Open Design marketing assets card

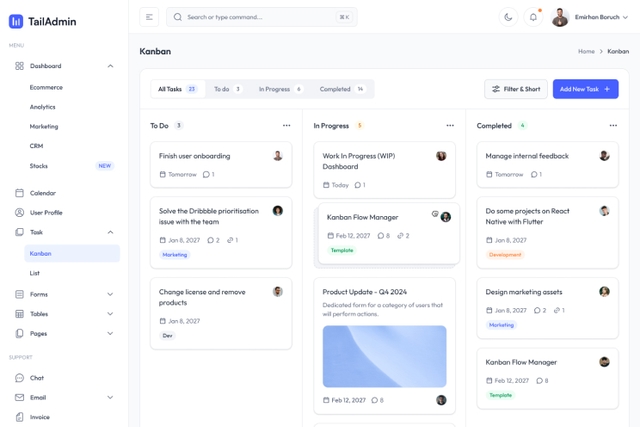[547, 308]
